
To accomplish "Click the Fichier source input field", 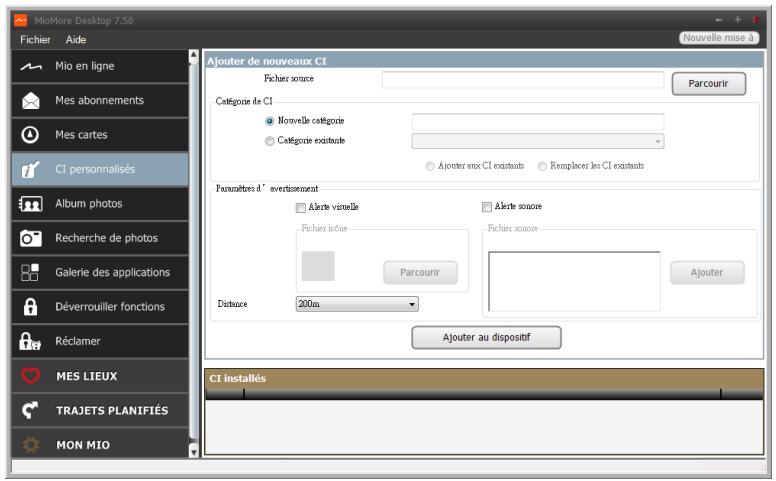I will pyautogui.click(x=522, y=79).
